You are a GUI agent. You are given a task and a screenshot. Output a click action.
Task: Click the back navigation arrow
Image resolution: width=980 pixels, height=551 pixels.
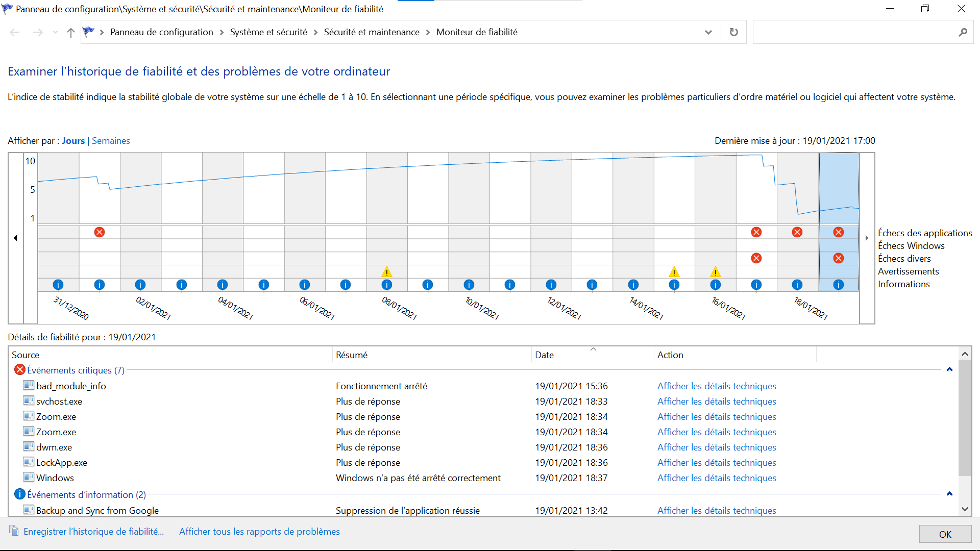(15, 33)
